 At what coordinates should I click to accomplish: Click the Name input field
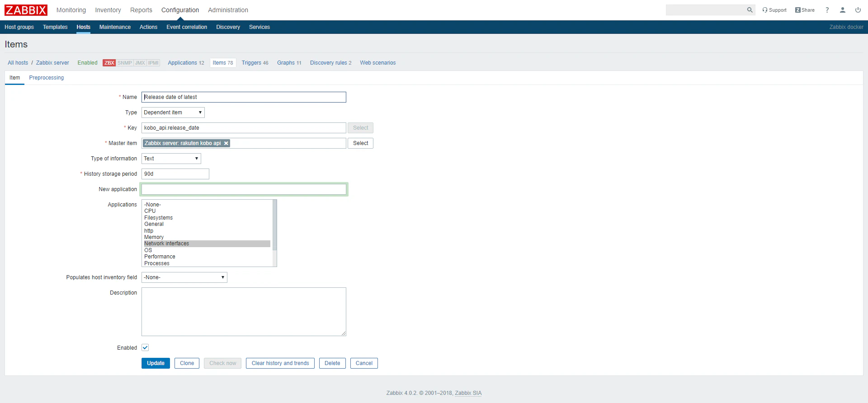tap(244, 97)
